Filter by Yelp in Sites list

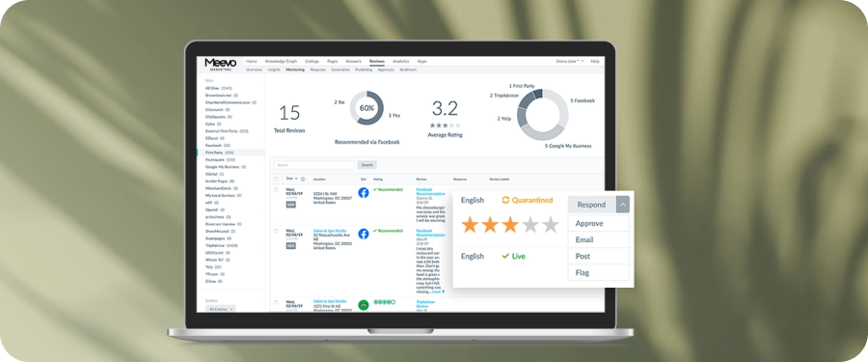click(x=213, y=266)
